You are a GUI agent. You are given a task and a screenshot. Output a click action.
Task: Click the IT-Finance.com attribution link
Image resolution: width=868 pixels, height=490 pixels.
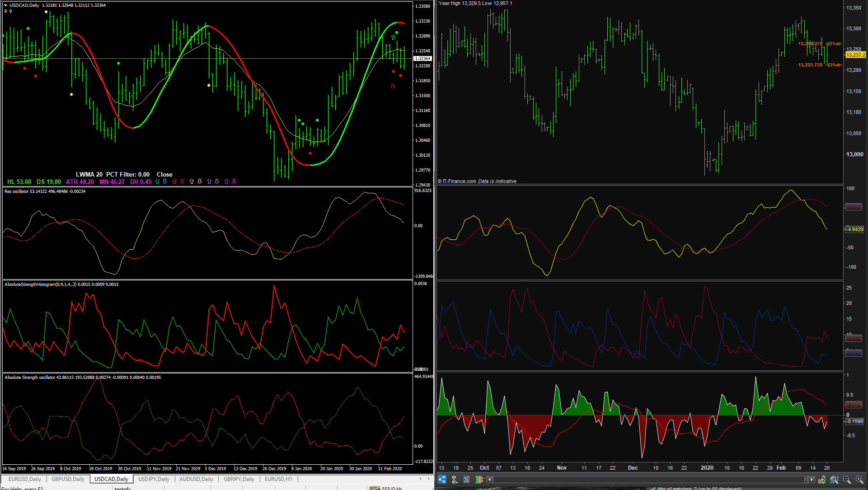point(459,181)
